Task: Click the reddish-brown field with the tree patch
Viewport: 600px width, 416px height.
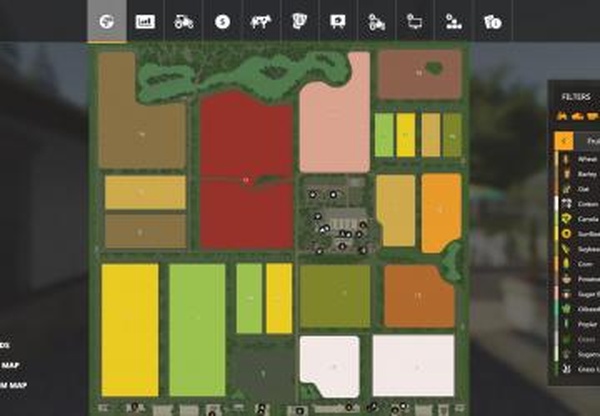Action: (420, 75)
